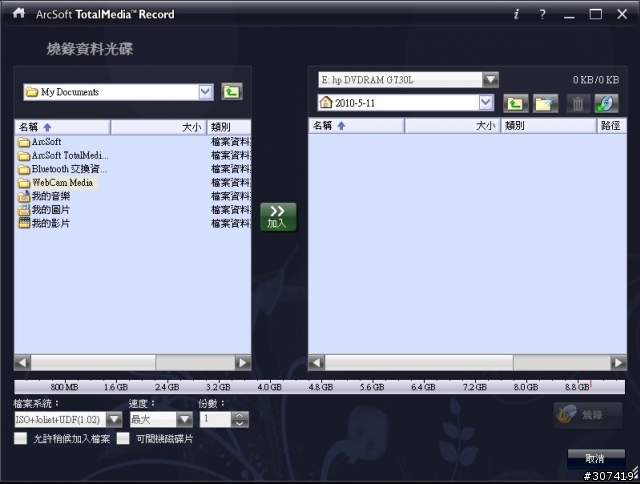
Task: Sort left pane by 類別 column
Action: pyautogui.click(x=229, y=127)
